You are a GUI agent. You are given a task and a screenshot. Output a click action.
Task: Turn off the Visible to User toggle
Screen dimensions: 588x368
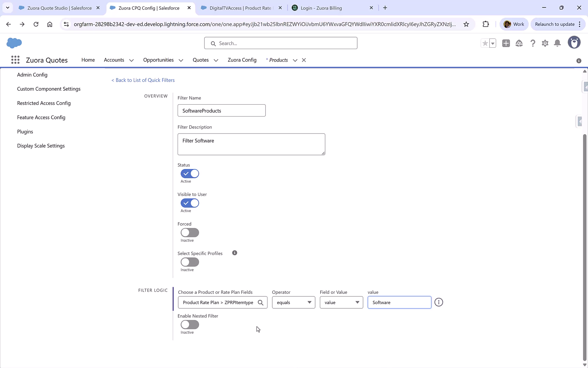click(190, 203)
